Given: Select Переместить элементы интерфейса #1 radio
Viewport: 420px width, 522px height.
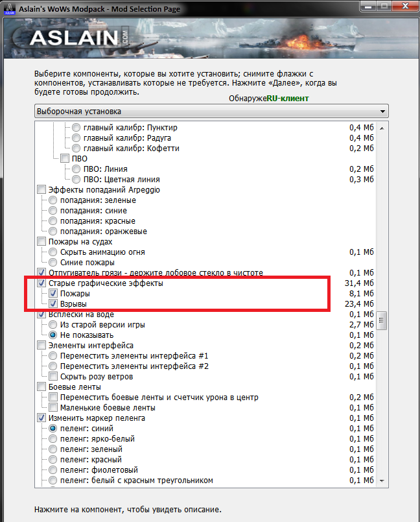Looking at the screenshot, I should click(x=53, y=355).
